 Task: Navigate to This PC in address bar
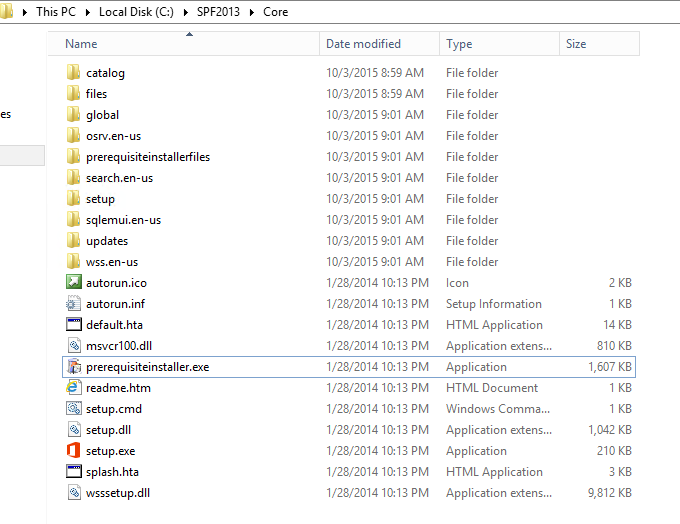[56, 12]
